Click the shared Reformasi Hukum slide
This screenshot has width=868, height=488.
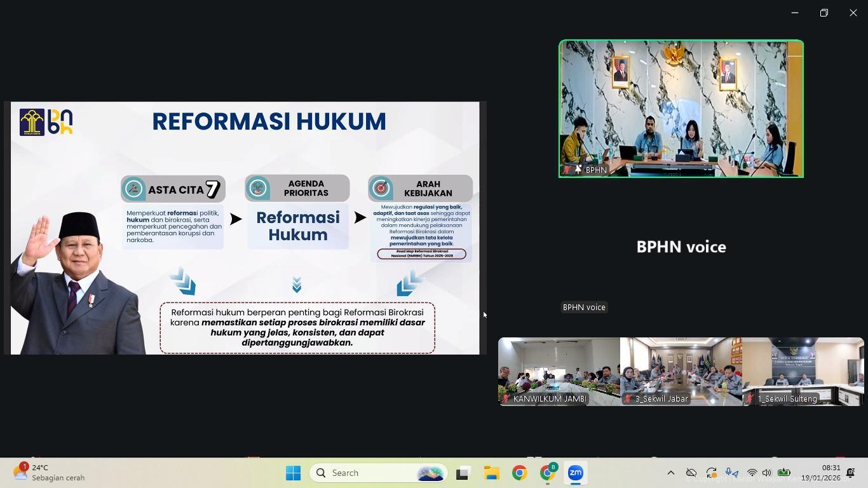(x=245, y=227)
